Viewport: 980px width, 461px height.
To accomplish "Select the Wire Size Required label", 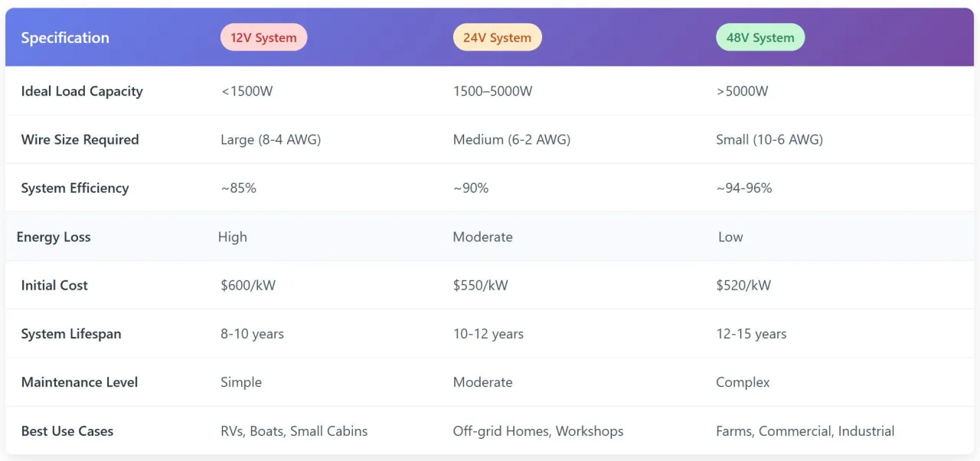I will [x=80, y=139].
